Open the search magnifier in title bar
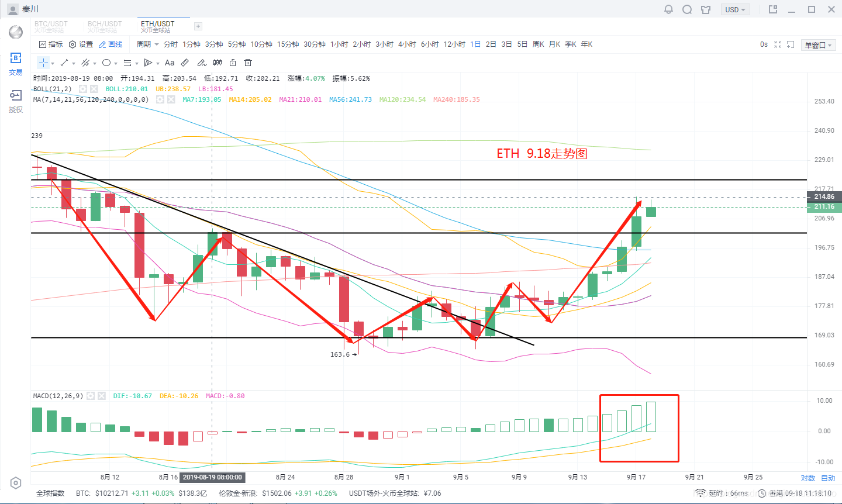 tap(687, 9)
